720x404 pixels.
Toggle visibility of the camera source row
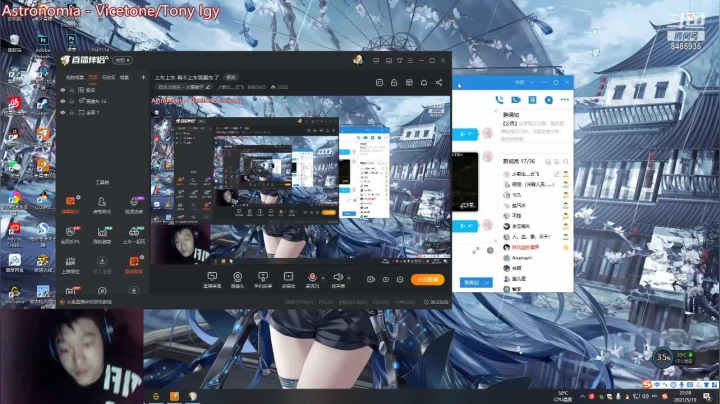click(x=63, y=101)
